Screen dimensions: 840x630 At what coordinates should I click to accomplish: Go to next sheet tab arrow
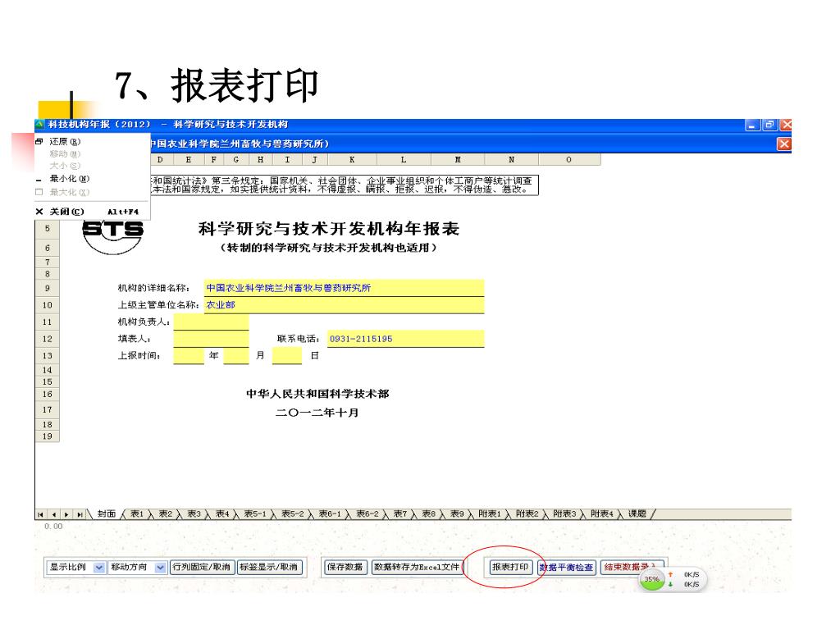click(x=66, y=514)
